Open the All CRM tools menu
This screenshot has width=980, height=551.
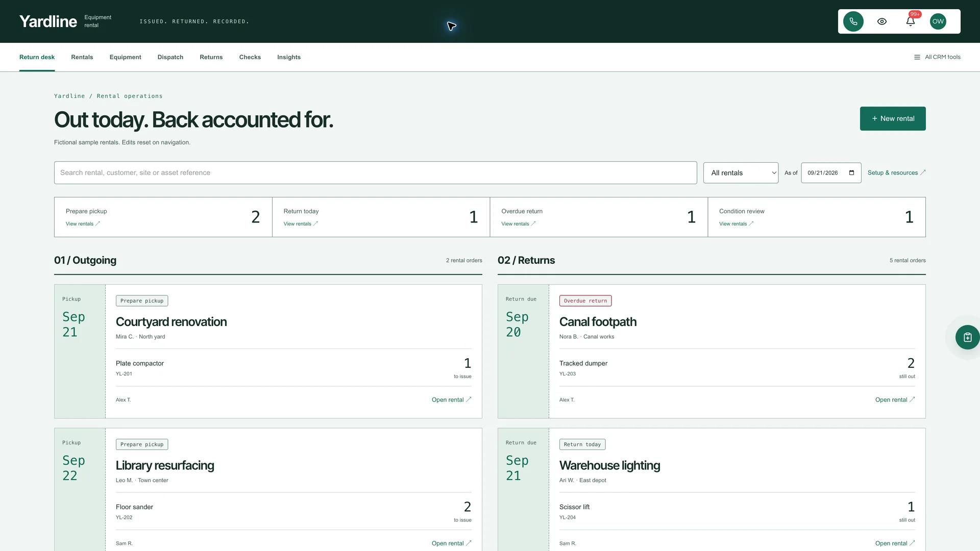pos(937,57)
